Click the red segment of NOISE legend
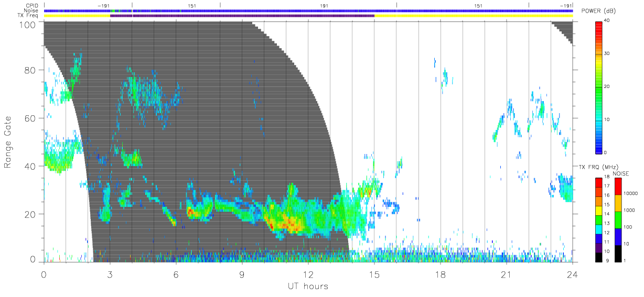Image resolution: width=644 pixels, height=297 pixels. pyautogui.click(x=618, y=185)
